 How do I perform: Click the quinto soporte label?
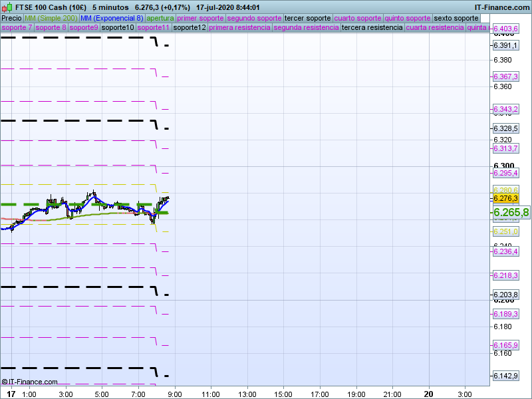(408, 18)
